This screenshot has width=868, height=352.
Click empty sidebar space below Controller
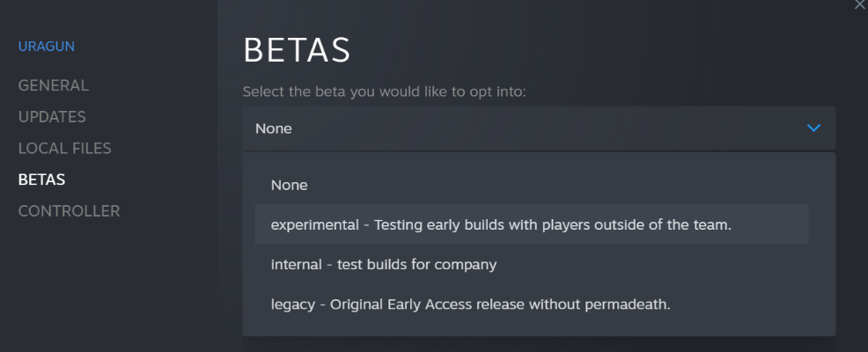106,290
